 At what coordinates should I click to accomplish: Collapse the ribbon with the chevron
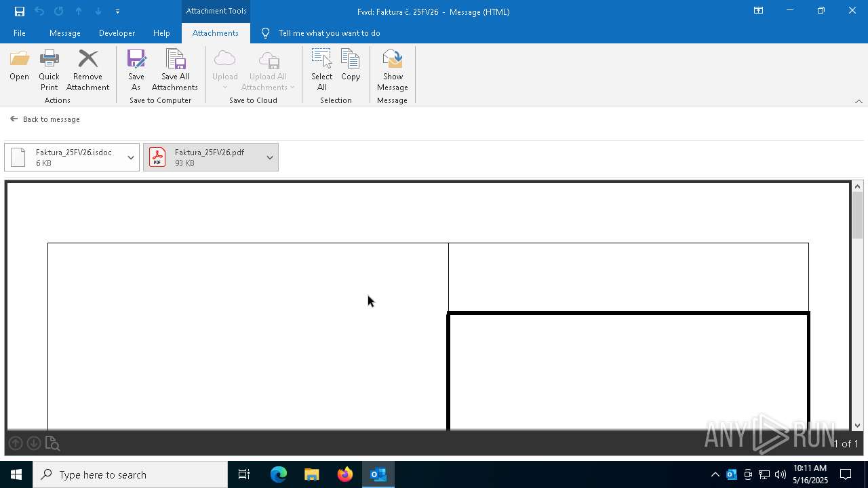(859, 101)
